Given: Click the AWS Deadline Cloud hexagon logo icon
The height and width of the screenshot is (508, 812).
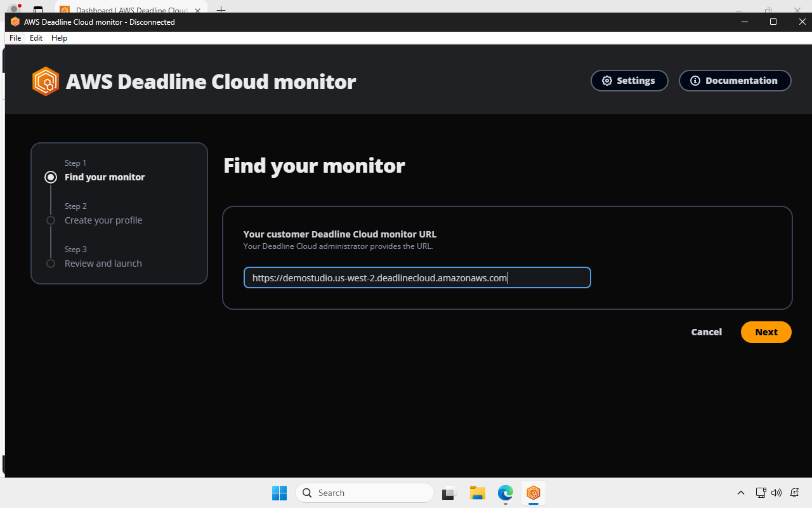Looking at the screenshot, I should 46,81.
